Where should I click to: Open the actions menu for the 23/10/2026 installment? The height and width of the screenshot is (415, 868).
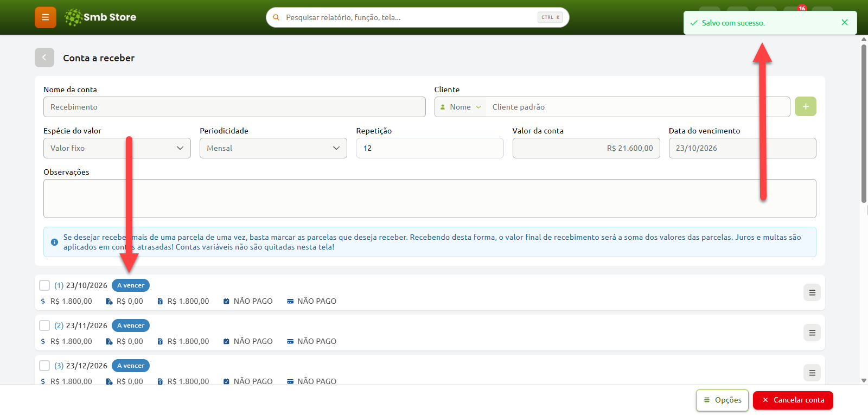point(812,292)
